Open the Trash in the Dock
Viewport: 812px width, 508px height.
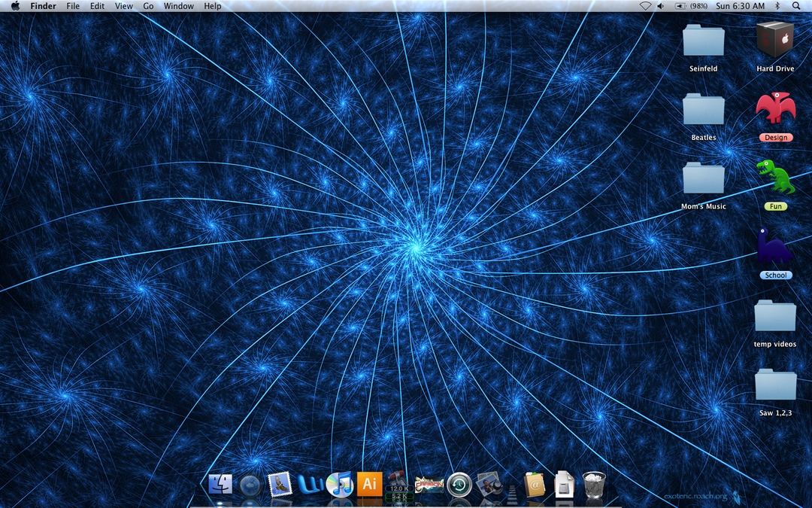(594, 485)
